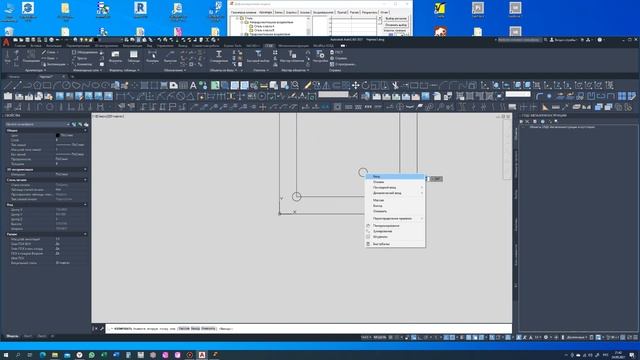
Task: Click the Цвет ПоСлою color swatch in Properties
Action: [x=58, y=135]
